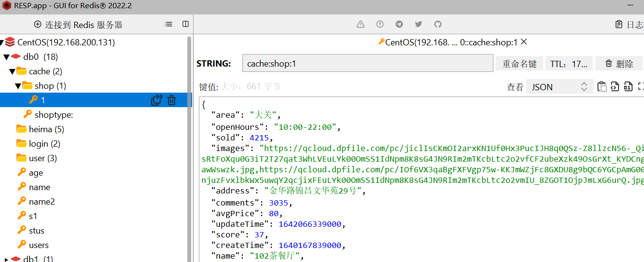Click the cache folder icon
644x262 pixels.
click(22, 71)
